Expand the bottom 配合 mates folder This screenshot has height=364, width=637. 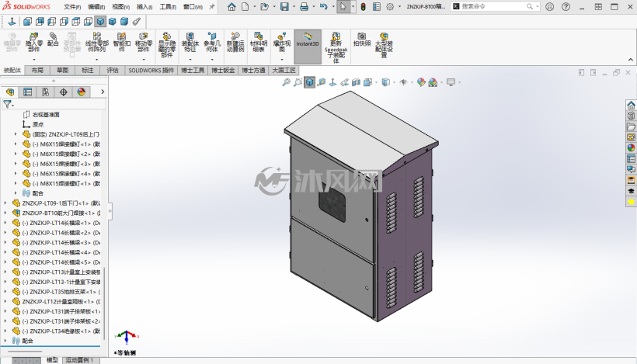click(5, 341)
